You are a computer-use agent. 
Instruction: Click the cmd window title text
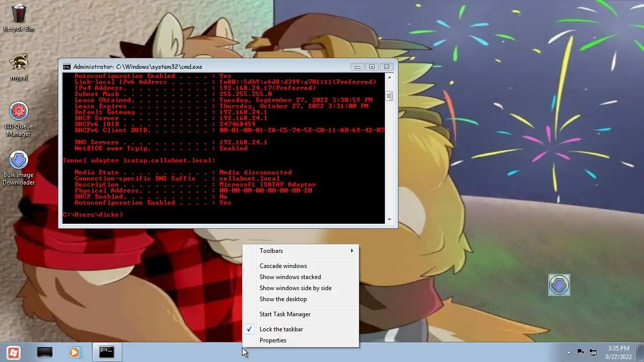138,66
